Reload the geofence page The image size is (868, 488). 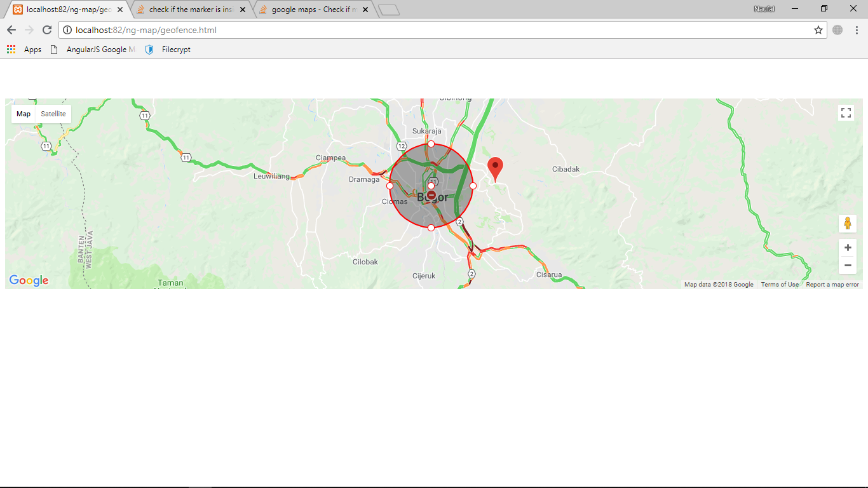[x=47, y=30]
